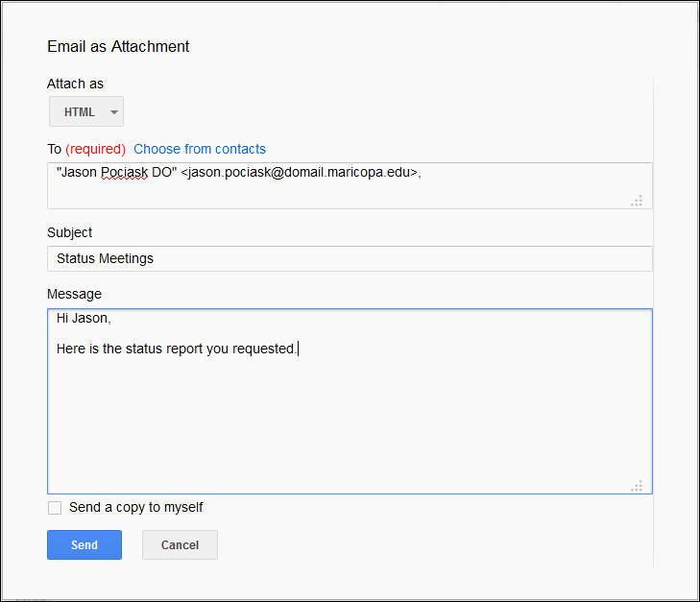Click the "Send a copy to myself" label
This screenshot has width=700, height=602.
[x=136, y=508]
